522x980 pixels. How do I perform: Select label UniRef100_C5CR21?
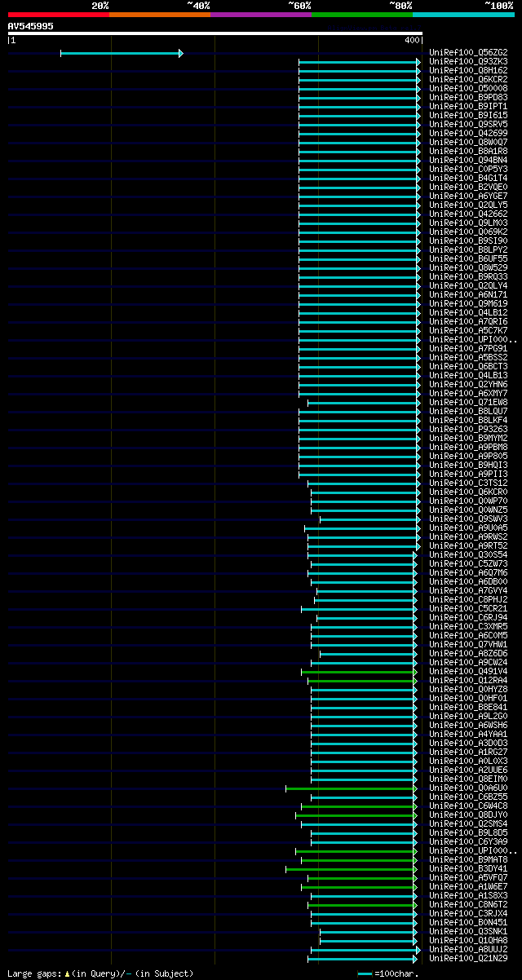(x=468, y=609)
